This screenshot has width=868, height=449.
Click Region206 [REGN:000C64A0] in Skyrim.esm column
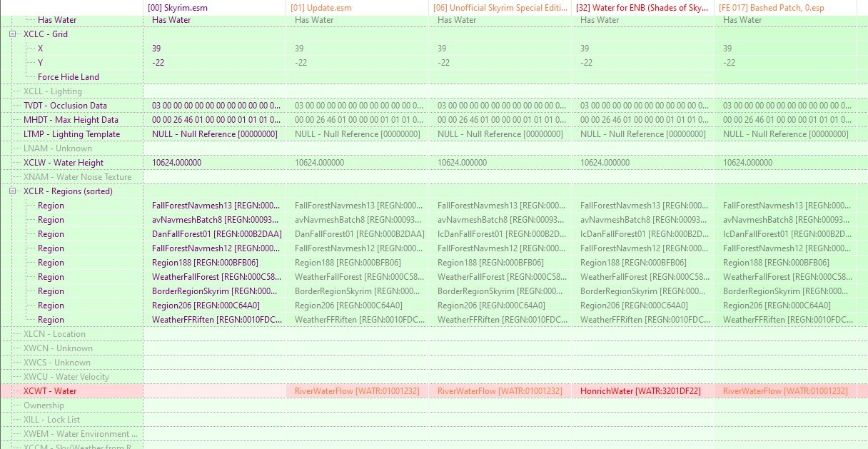(x=206, y=306)
